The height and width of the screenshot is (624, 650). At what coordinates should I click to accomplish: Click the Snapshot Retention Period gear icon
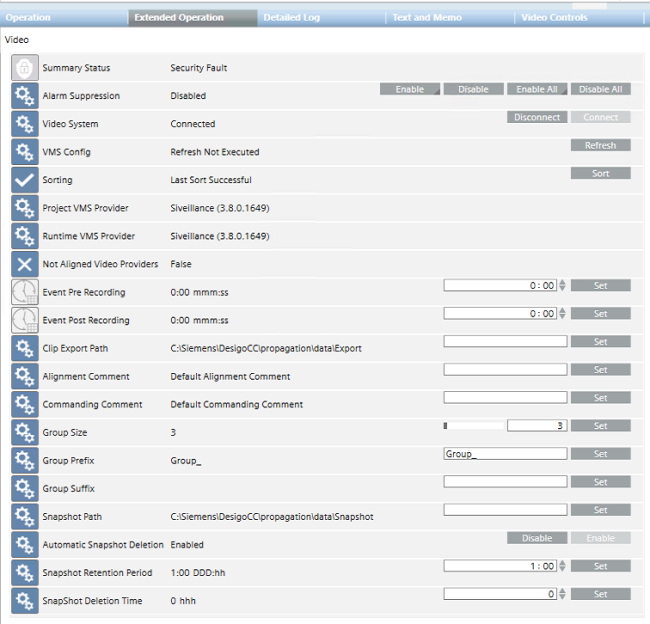[x=25, y=573]
